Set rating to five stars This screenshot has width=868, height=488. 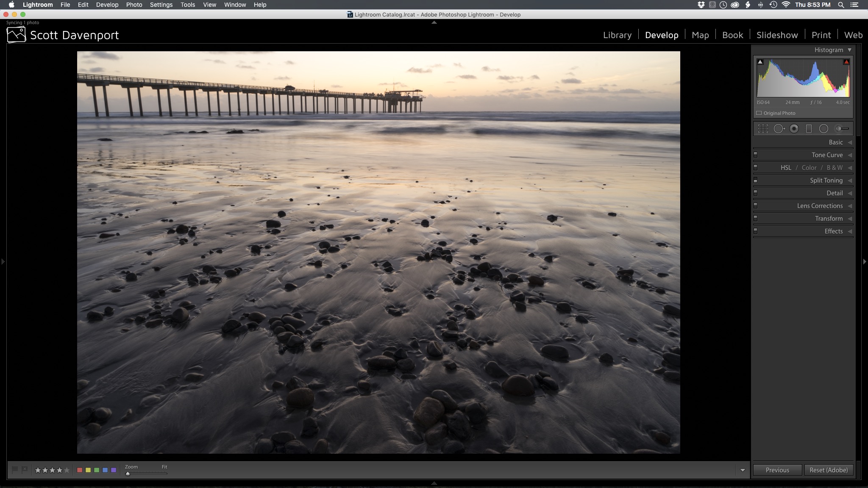pyautogui.click(x=67, y=470)
